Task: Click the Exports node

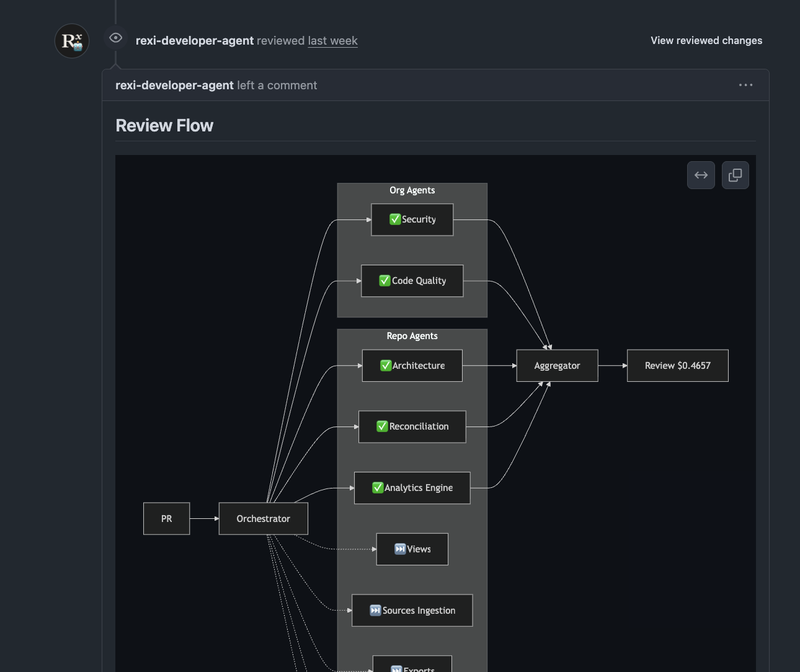Action: point(412,664)
